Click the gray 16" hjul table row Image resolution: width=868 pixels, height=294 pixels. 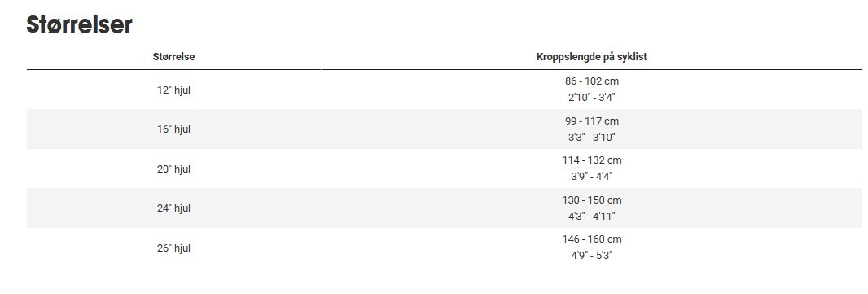[445, 129]
